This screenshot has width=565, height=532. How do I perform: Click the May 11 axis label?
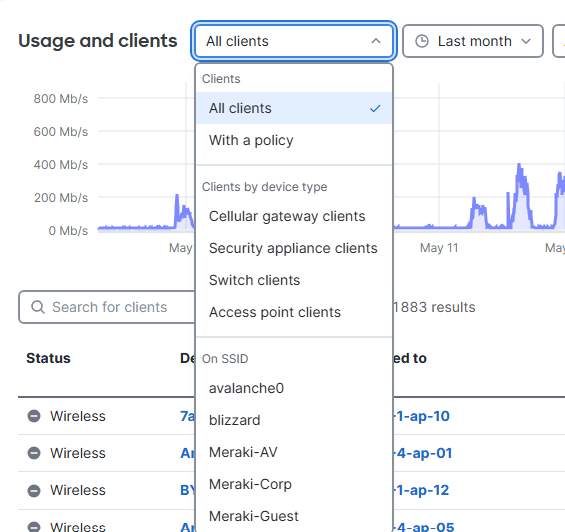pos(439,248)
